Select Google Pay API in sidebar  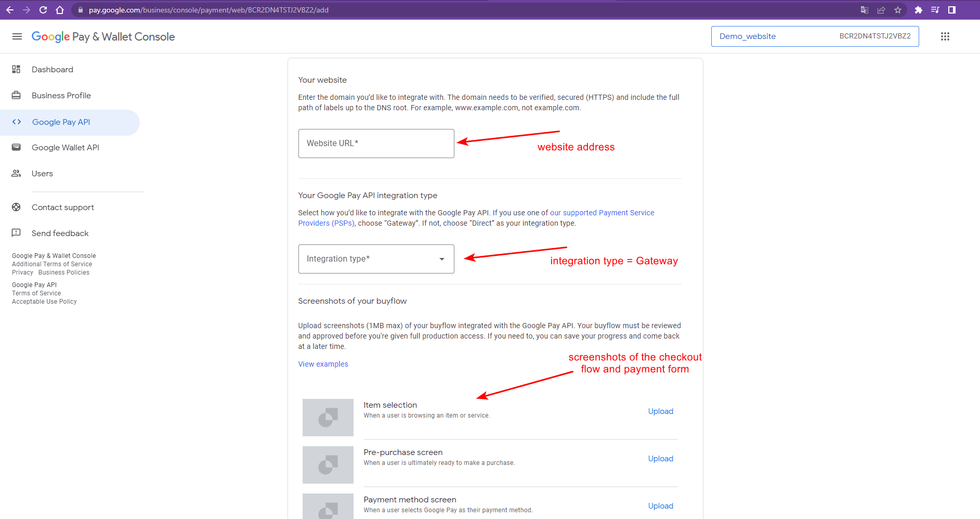pyautogui.click(x=61, y=122)
